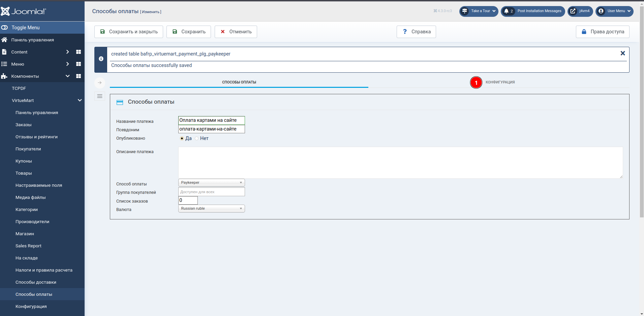Click the page vertical scrollbar
The image size is (644, 316).
pyautogui.click(x=642, y=111)
